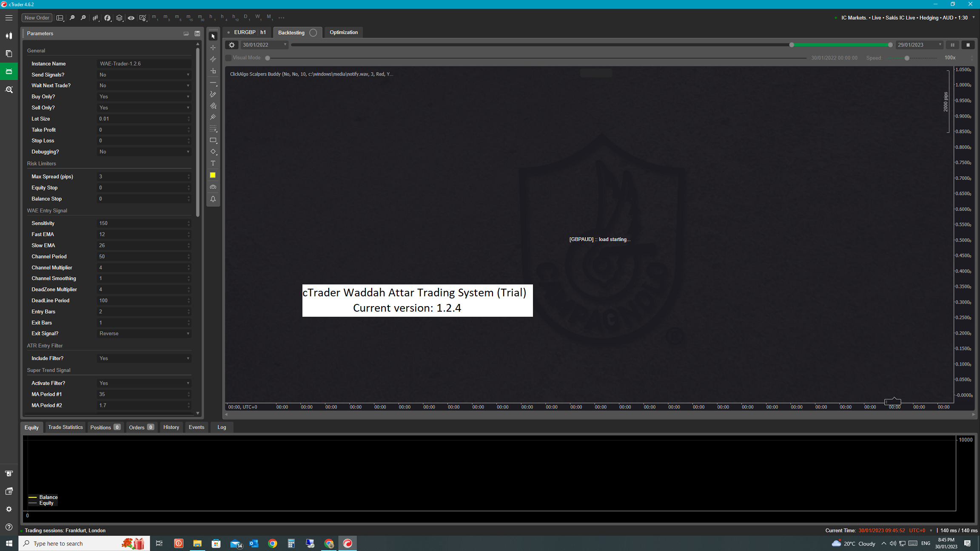
Task: Load parameters icon in Parameters header
Action: pos(186,34)
